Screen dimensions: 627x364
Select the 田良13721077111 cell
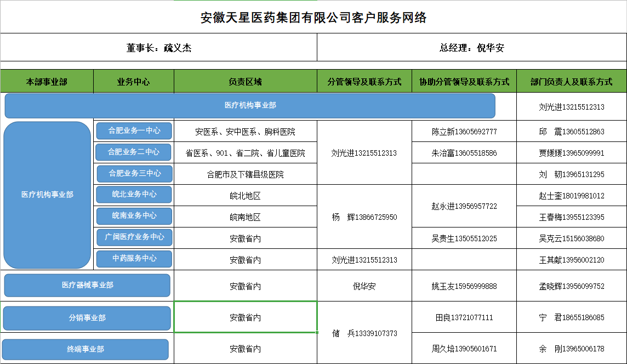464,317
